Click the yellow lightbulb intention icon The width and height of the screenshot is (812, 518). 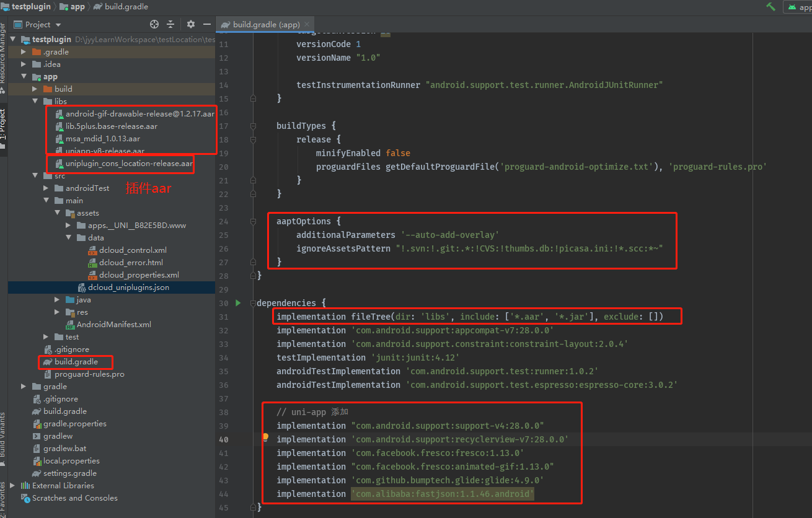click(265, 437)
